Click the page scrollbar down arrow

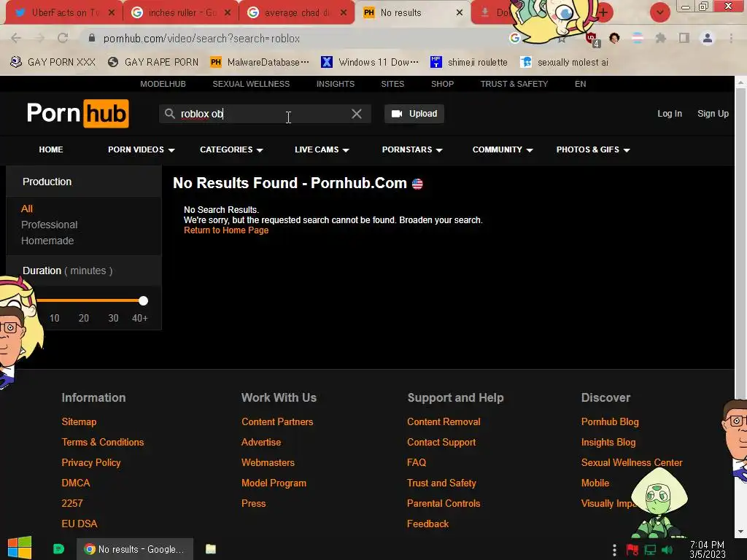(x=740, y=532)
